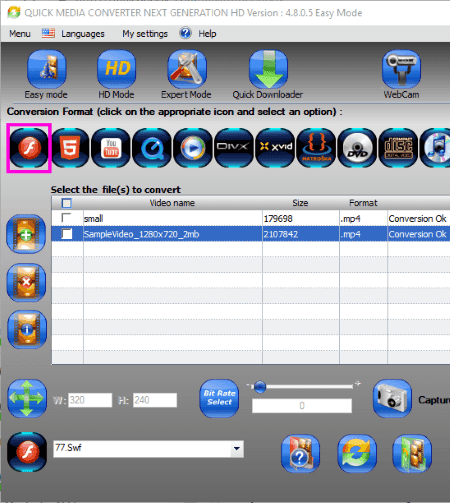
Task: Click size value 2107842
Action: click(x=281, y=234)
